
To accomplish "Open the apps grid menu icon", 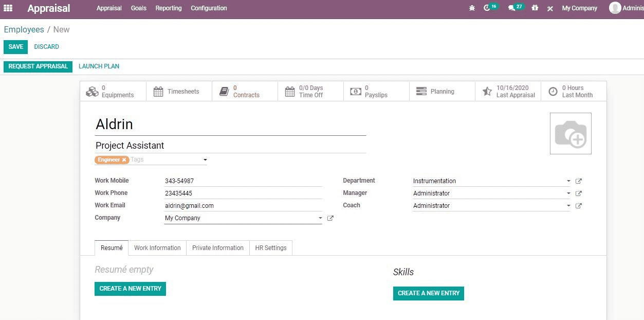I will [8, 8].
